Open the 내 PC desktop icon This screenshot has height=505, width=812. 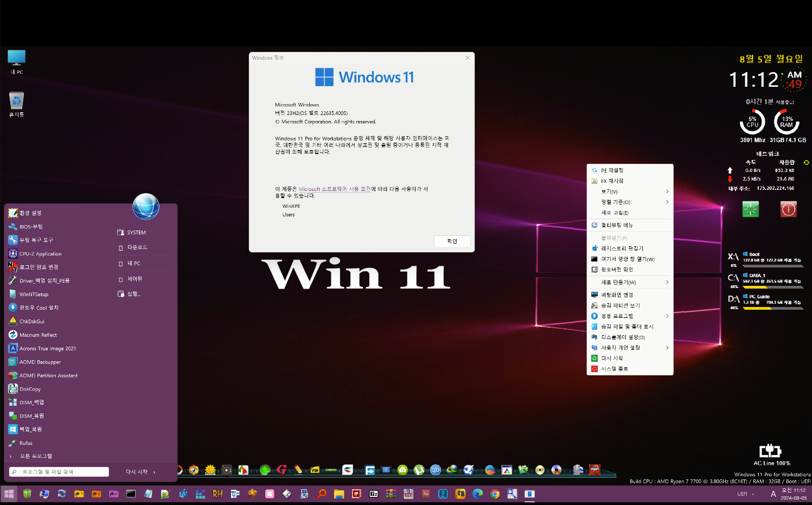coord(16,62)
